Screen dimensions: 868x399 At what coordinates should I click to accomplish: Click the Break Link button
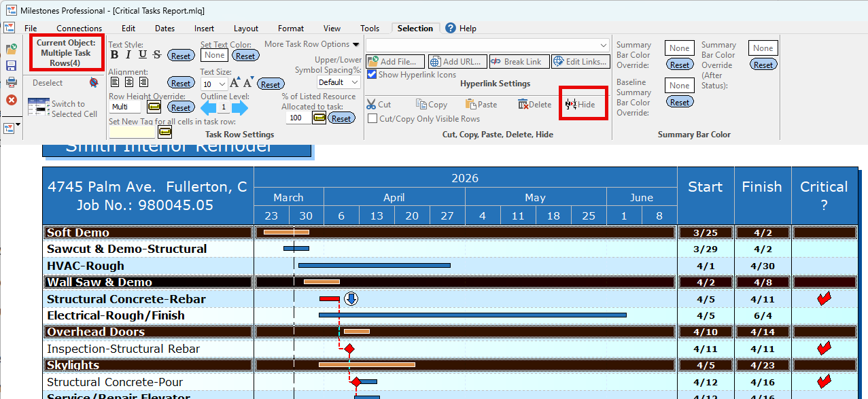coord(518,62)
